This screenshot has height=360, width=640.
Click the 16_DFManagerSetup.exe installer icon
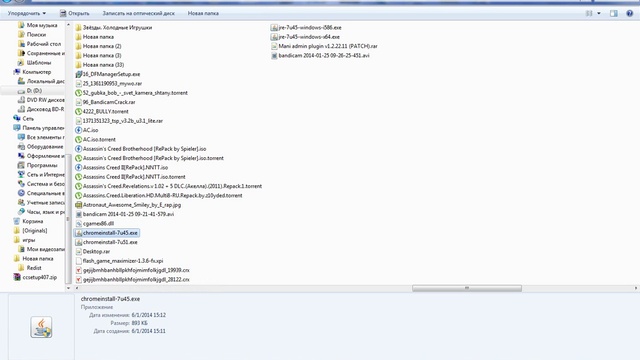tap(78, 74)
